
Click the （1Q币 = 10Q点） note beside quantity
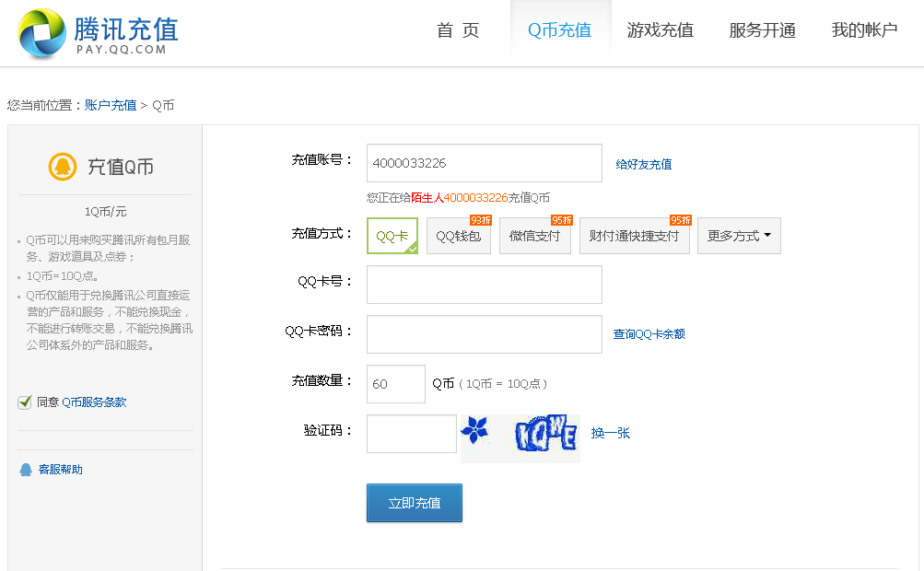click(503, 384)
